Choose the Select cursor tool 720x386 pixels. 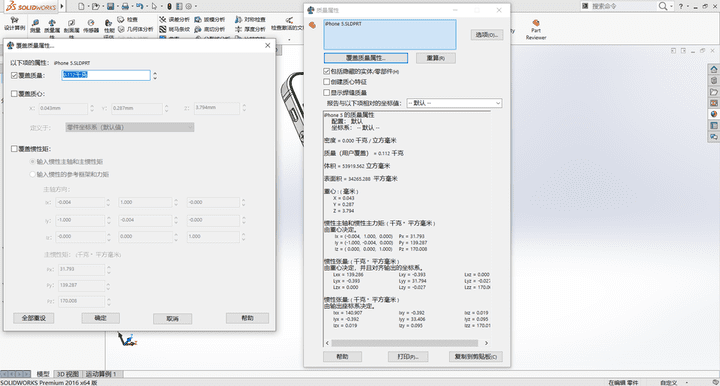click(154, 6)
